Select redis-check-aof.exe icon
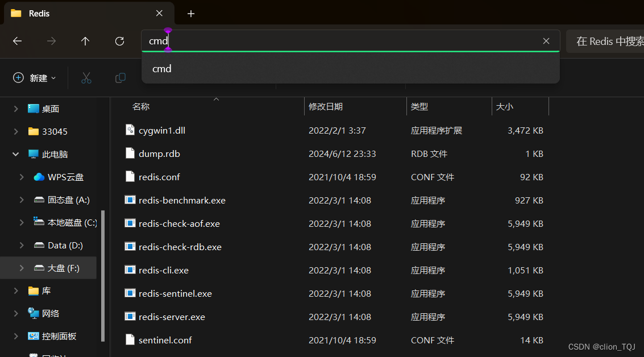644x357 pixels. (130, 223)
